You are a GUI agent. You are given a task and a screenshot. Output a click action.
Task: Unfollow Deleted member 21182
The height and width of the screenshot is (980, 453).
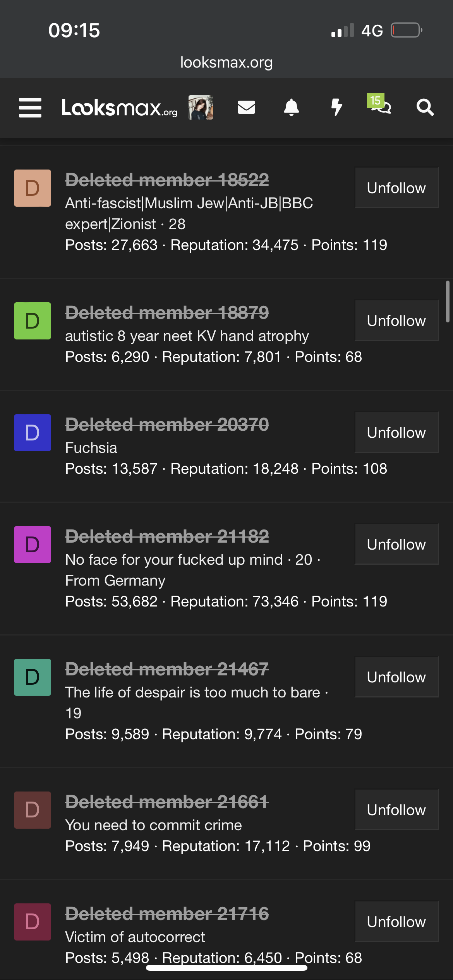[396, 545]
